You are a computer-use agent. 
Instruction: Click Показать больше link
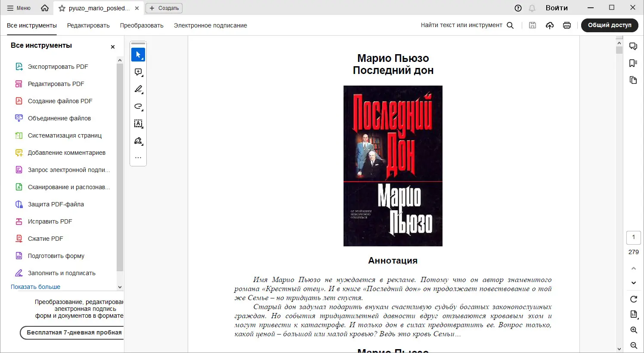click(35, 287)
